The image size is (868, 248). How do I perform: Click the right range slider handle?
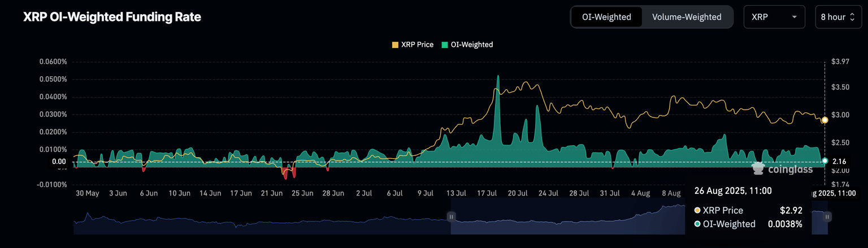click(x=827, y=216)
